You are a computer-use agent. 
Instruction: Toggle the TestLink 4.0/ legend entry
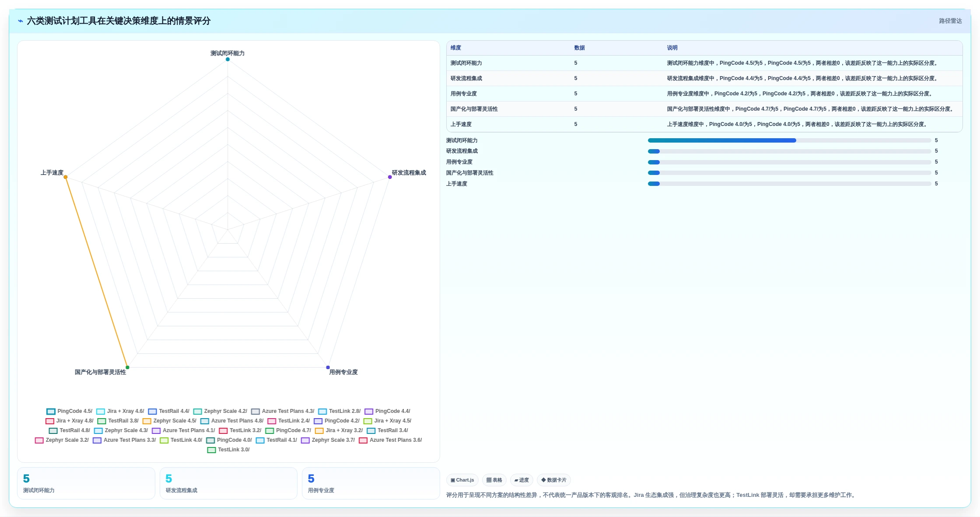(x=181, y=440)
